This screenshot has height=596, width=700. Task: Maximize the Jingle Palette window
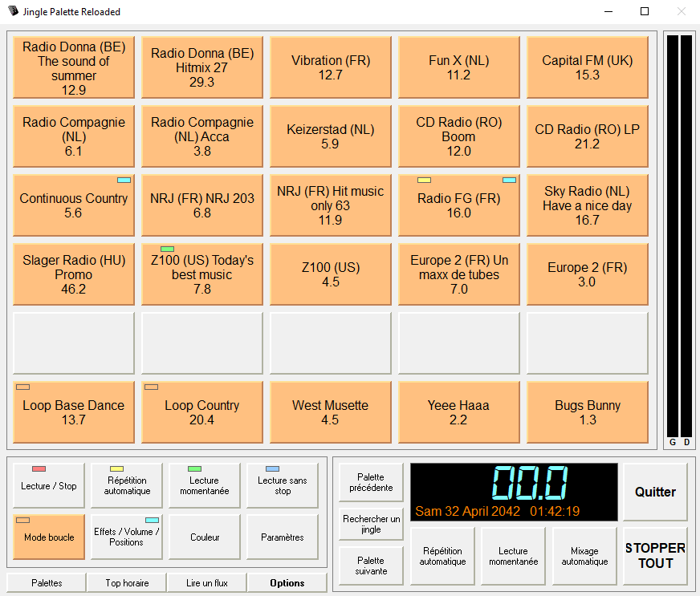[x=645, y=11]
